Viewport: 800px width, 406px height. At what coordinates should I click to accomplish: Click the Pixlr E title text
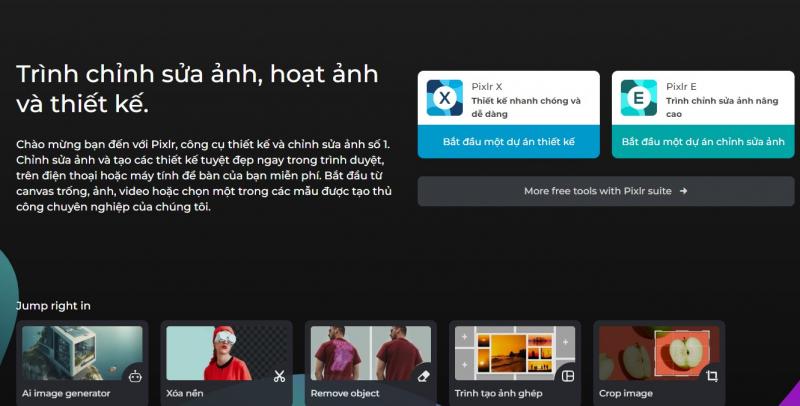click(681, 87)
